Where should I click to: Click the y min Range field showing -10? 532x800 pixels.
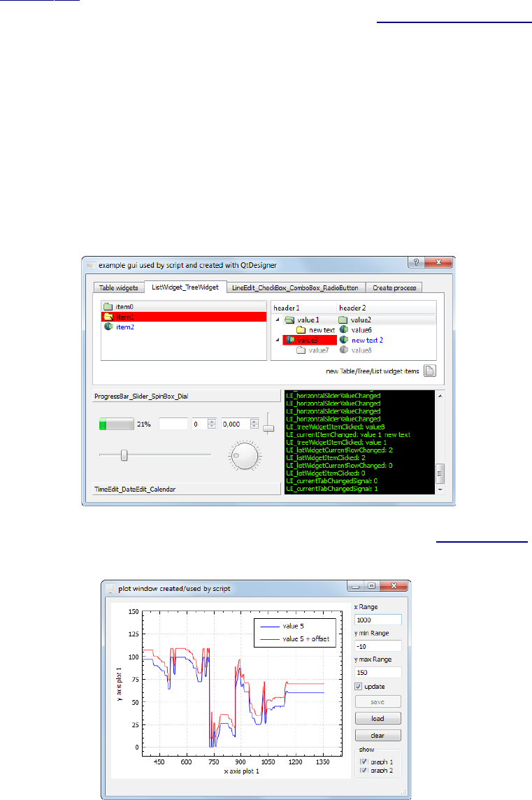(x=378, y=646)
